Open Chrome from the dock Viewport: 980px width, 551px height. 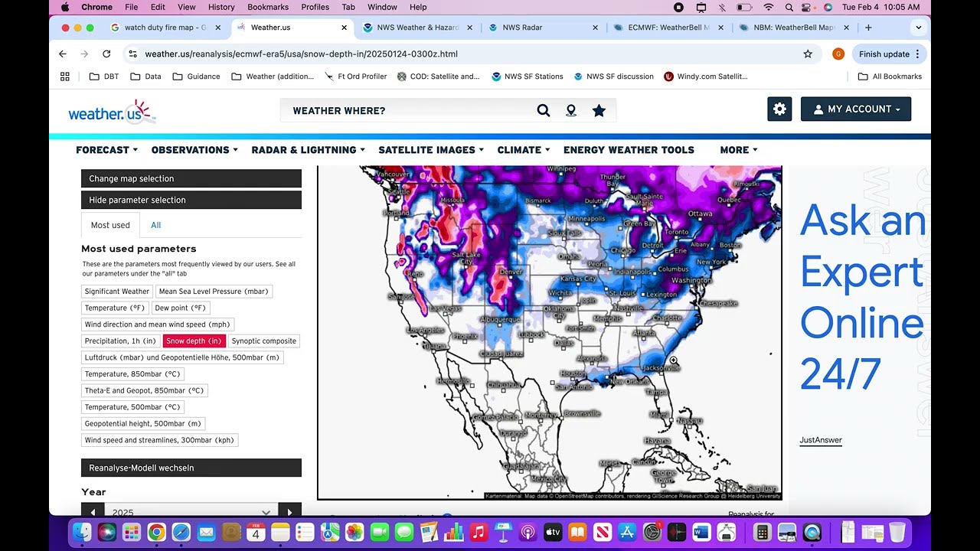click(x=156, y=532)
